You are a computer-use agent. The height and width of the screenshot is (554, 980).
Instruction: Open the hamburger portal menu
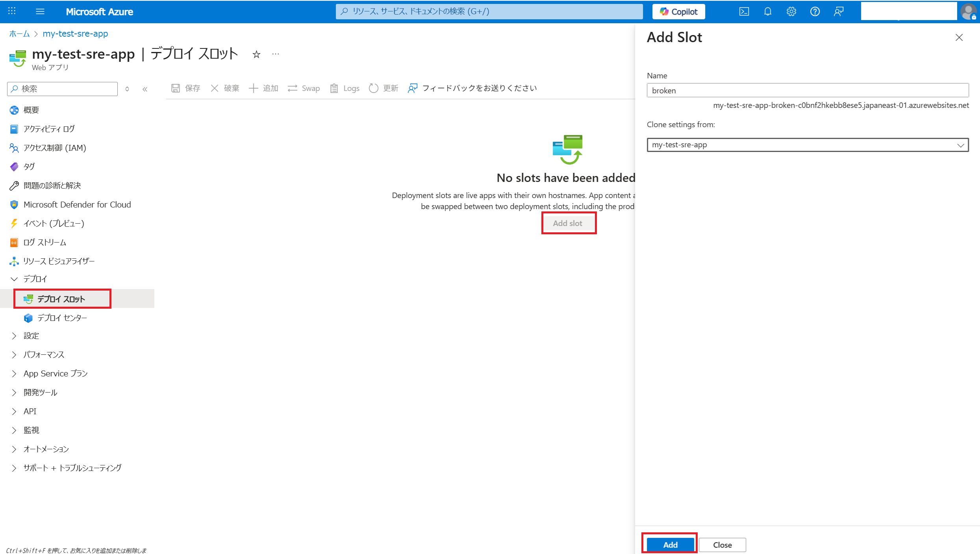(x=40, y=11)
